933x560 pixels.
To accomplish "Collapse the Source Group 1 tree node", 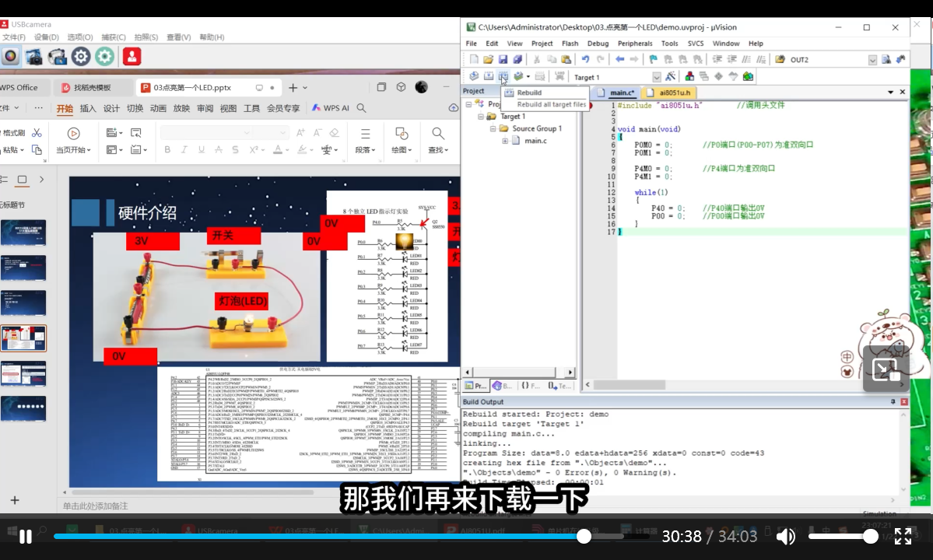I will pos(493,128).
